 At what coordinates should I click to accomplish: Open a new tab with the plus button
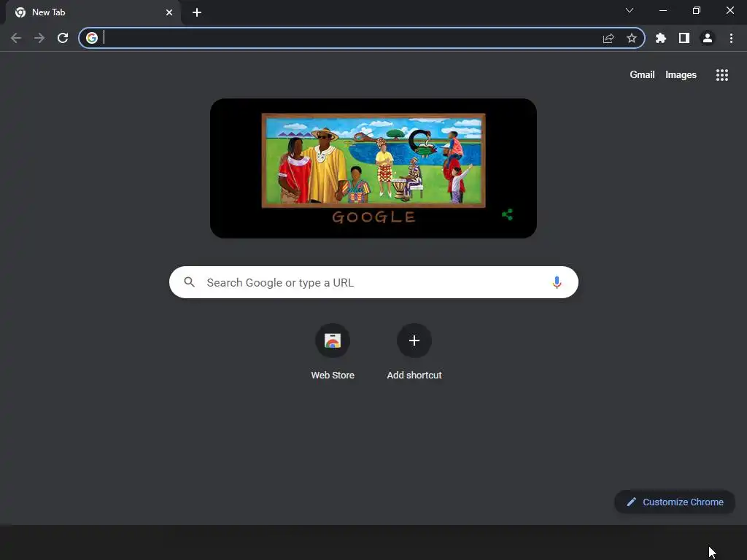(x=197, y=12)
